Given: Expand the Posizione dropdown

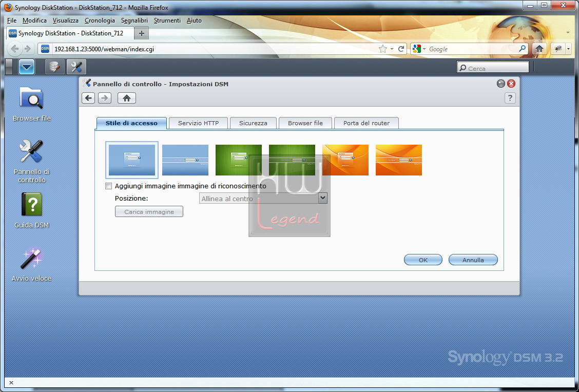Looking at the screenshot, I should 323,198.
